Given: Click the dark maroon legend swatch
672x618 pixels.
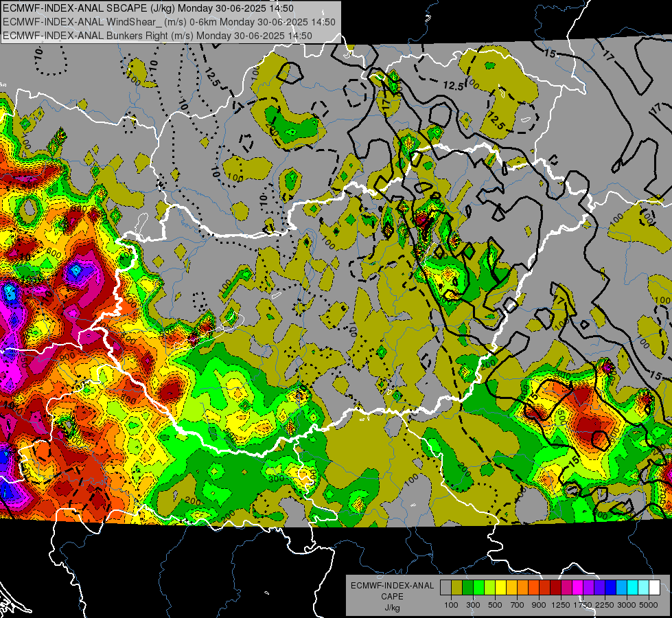Looking at the screenshot, I should pos(555,588).
